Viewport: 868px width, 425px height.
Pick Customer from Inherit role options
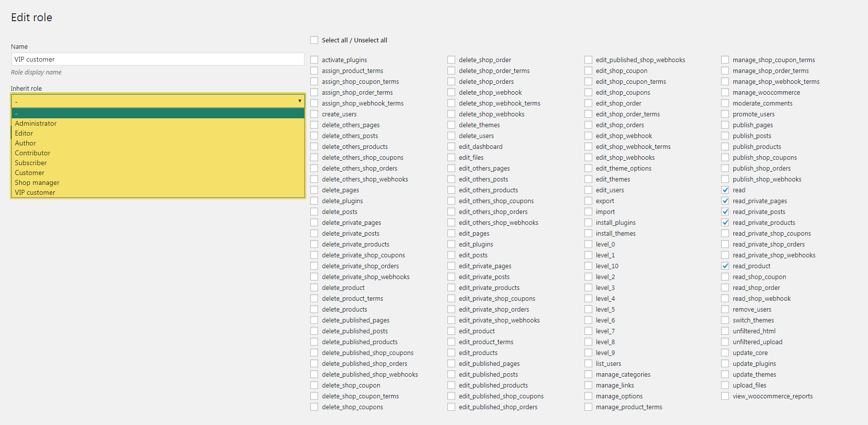click(x=158, y=173)
